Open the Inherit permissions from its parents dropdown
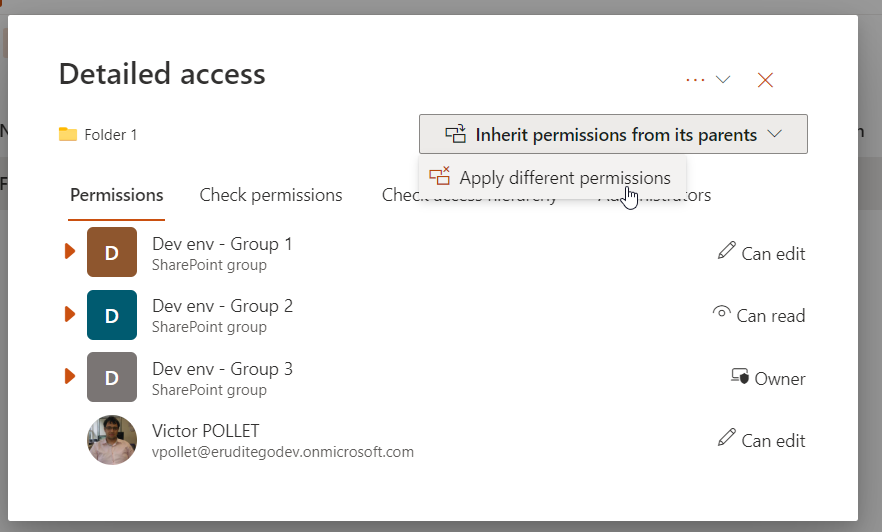Image resolution: width=882 pixels, height=532 pixels. click(x=613, y=134)
